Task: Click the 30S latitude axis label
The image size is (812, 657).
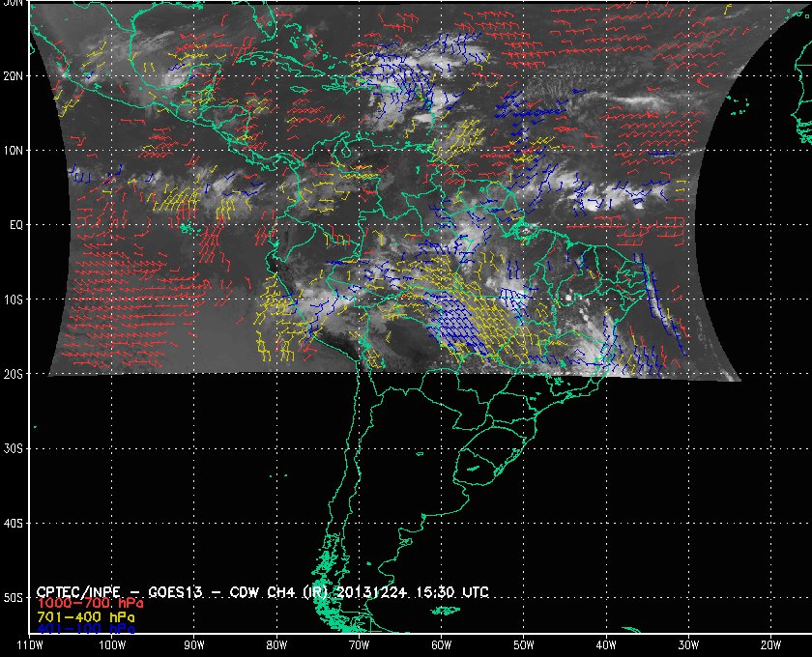Action: tap(13, 448)
